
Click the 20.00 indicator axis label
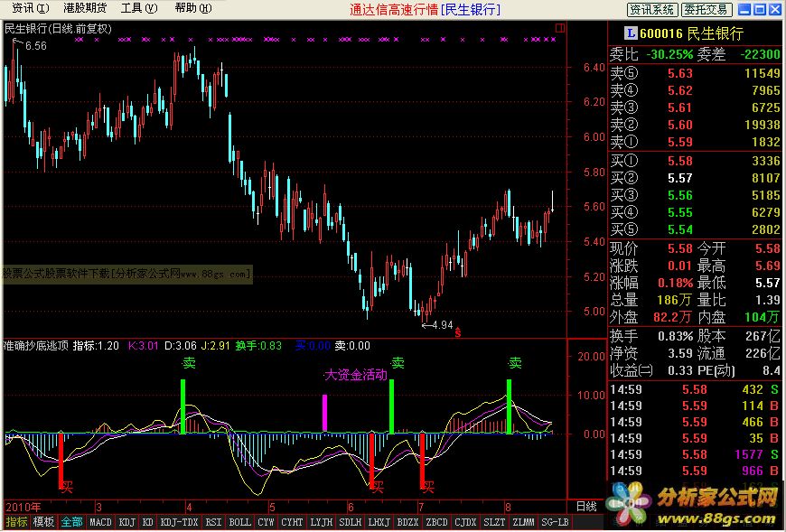pos(592,357)
